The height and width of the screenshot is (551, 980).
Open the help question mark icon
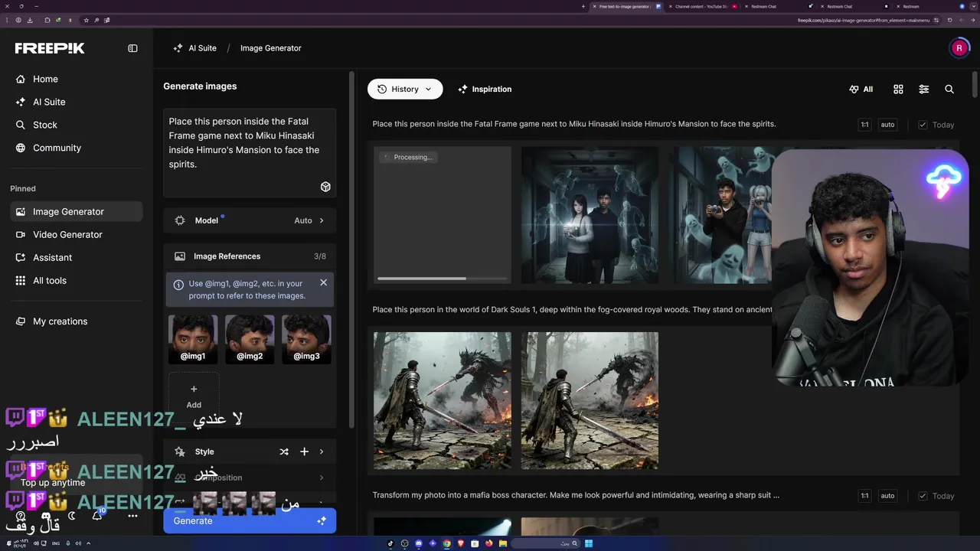(x=21, y=516)
